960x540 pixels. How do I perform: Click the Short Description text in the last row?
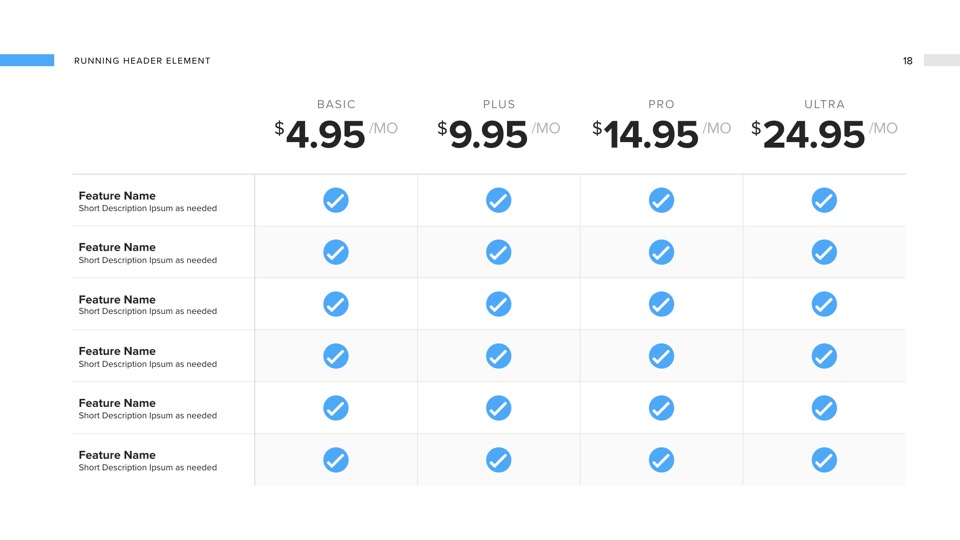pyautogui.click(x=147, y=467)
